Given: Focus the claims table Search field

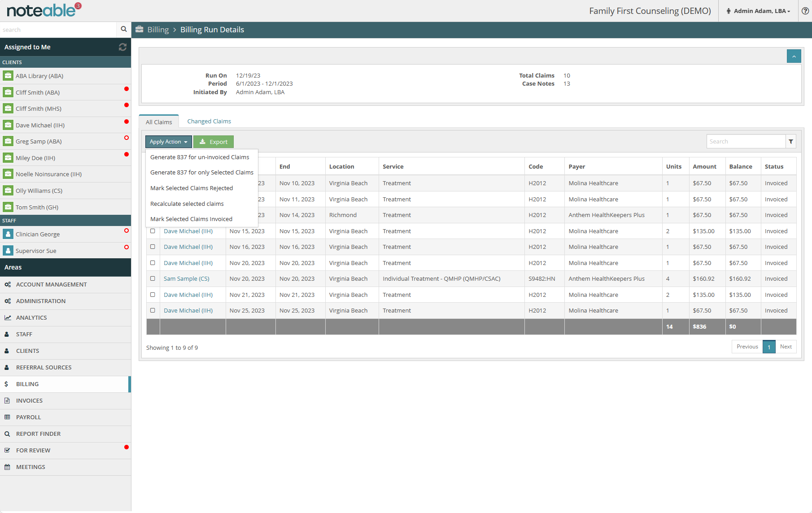Looking at the screenshot, I should (x=746, y=141).
